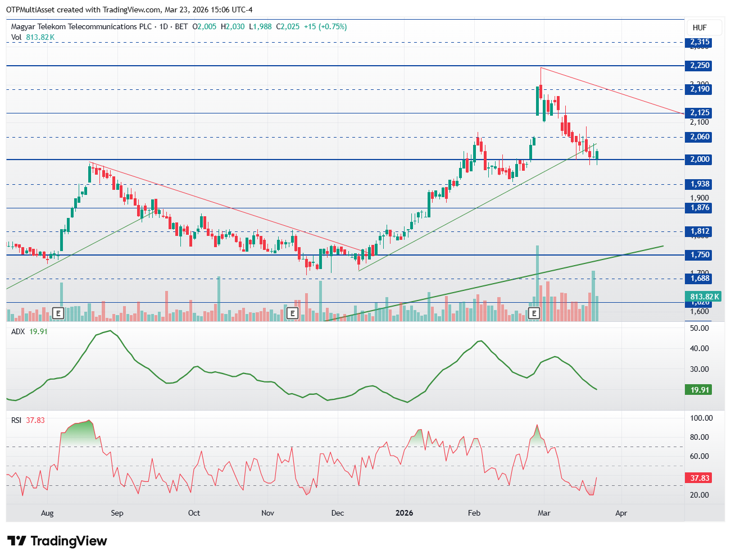Screen dimensions: 731x560
Task: Click the high value H2,030
Action: pyautogui.click(x=233, y=26)
